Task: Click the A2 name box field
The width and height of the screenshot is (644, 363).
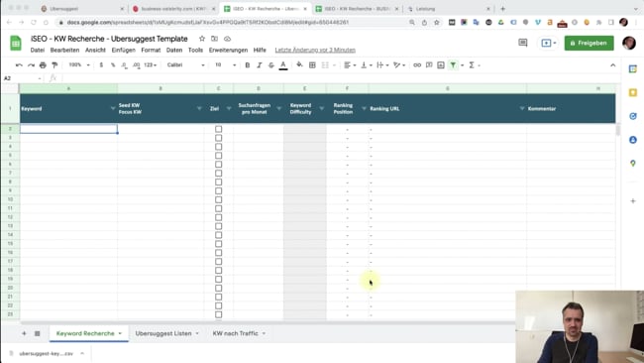Action: (22, 78)
